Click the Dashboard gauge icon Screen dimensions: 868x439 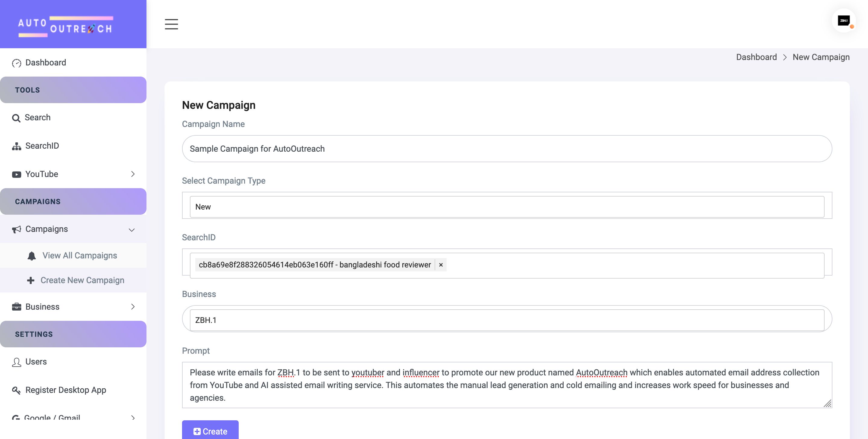coord(17,63)
